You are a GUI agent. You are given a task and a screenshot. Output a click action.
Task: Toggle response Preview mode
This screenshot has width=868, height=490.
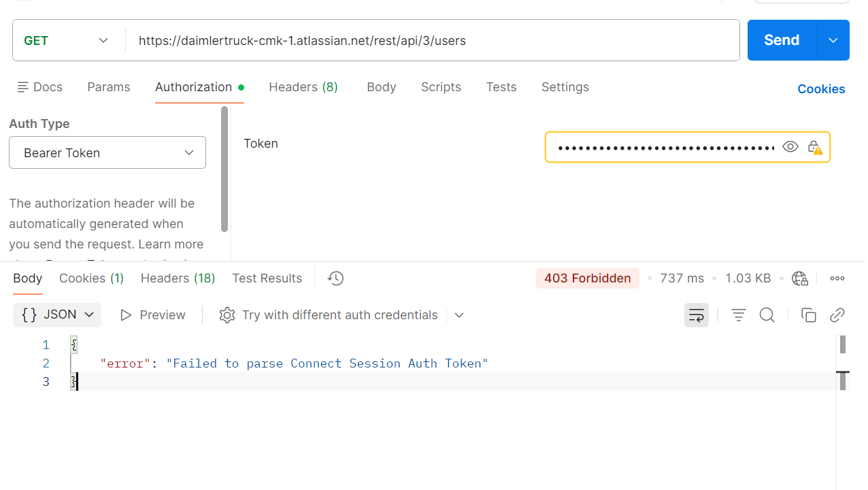click(152, 315)
